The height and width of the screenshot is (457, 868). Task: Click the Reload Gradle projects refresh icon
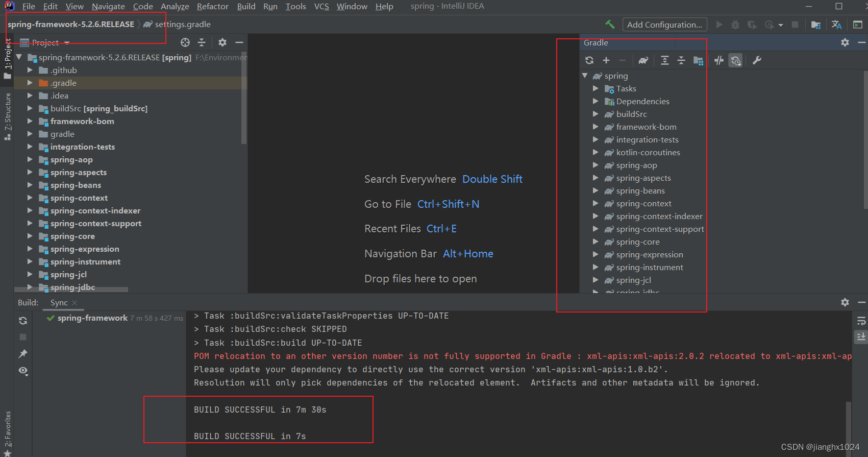(589, 60)
